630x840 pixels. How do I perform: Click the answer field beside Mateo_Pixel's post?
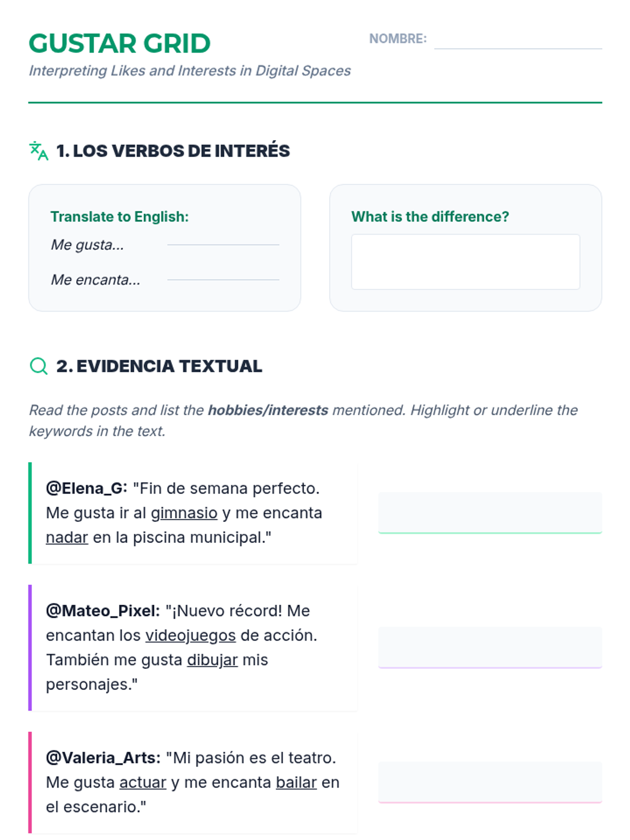tap(490, 647)
